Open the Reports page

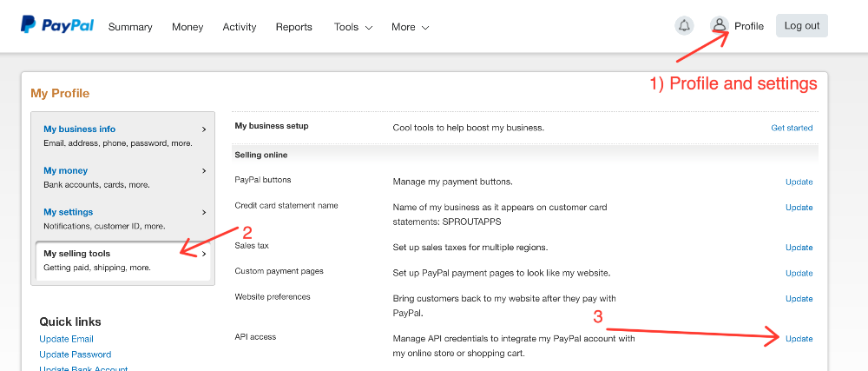tap(293, 27)
